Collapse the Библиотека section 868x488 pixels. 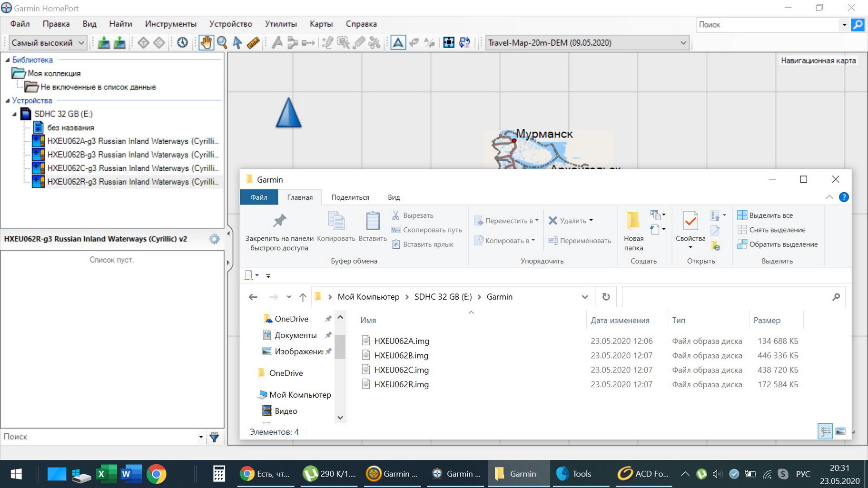[7, 60]
